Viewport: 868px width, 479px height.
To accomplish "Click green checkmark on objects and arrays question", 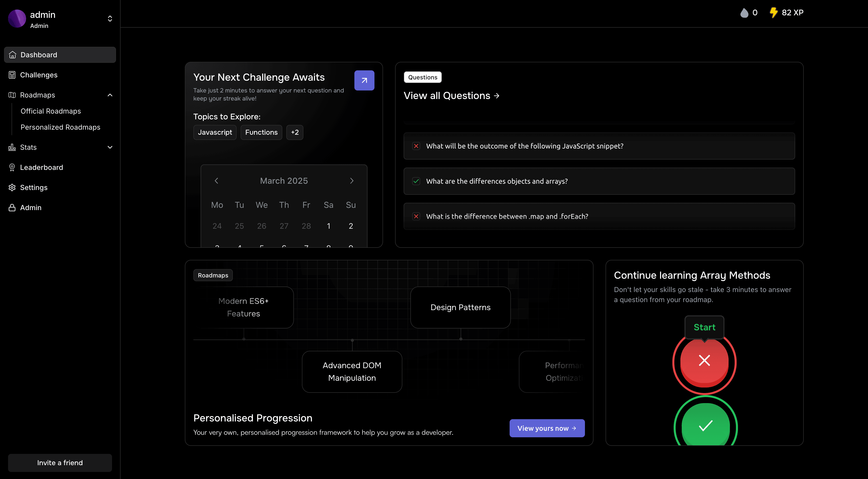I will click(416, 181).
